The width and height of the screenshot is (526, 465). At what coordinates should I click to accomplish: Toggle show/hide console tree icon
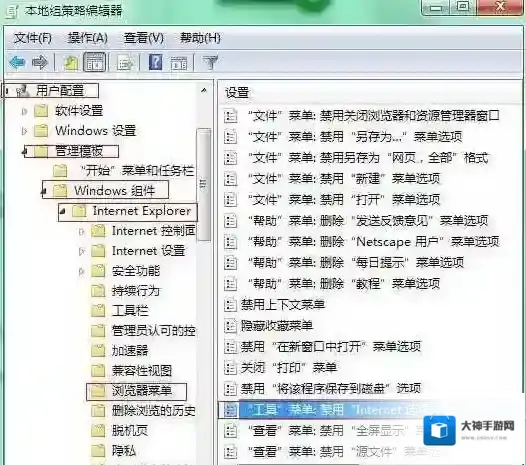click(95, 62)
